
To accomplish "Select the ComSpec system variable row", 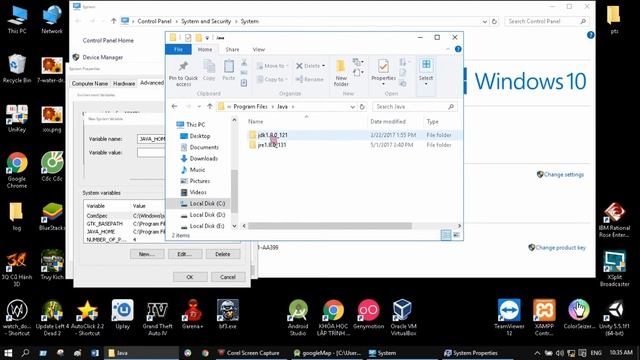I will 125,216.
